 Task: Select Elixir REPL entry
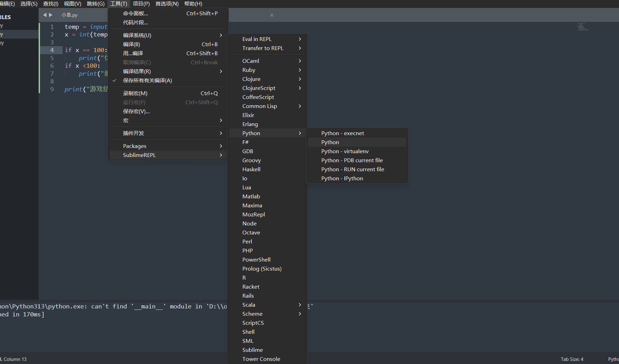point(267,115)
